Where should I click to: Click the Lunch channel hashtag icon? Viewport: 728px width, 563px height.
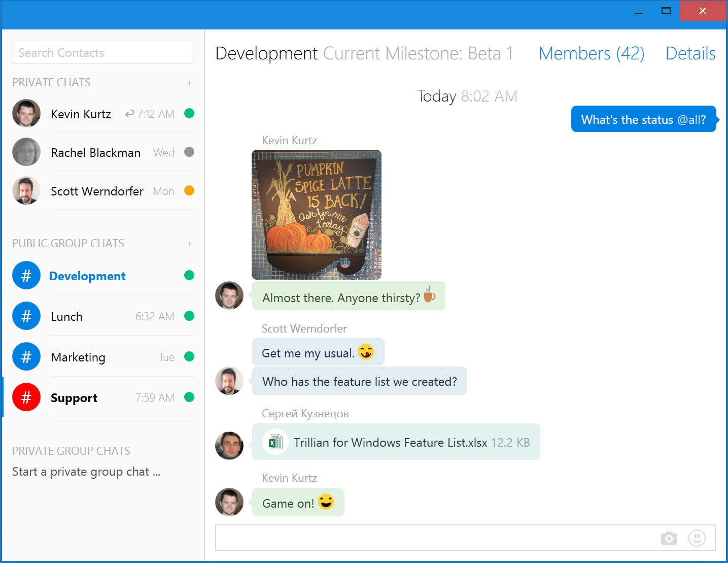26,316
